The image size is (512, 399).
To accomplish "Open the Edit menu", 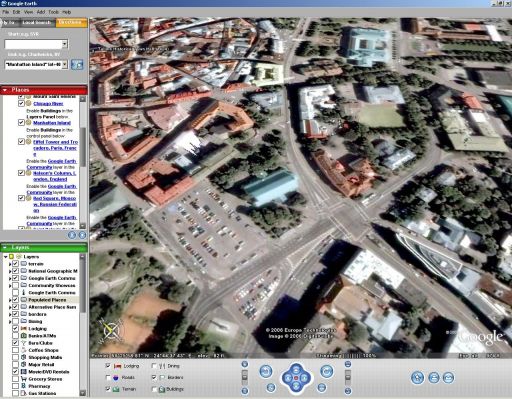I will coord(16,12).
